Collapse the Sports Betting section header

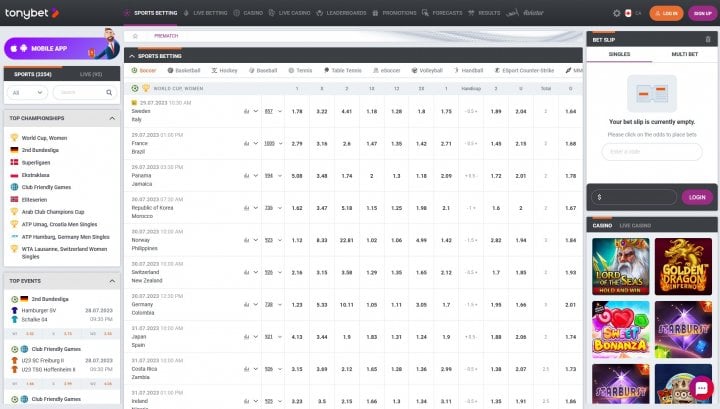[x=132, y=56]
